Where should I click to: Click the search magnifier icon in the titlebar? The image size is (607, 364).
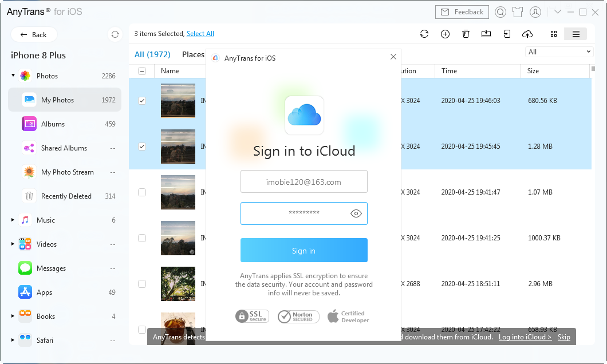point(500,11)
